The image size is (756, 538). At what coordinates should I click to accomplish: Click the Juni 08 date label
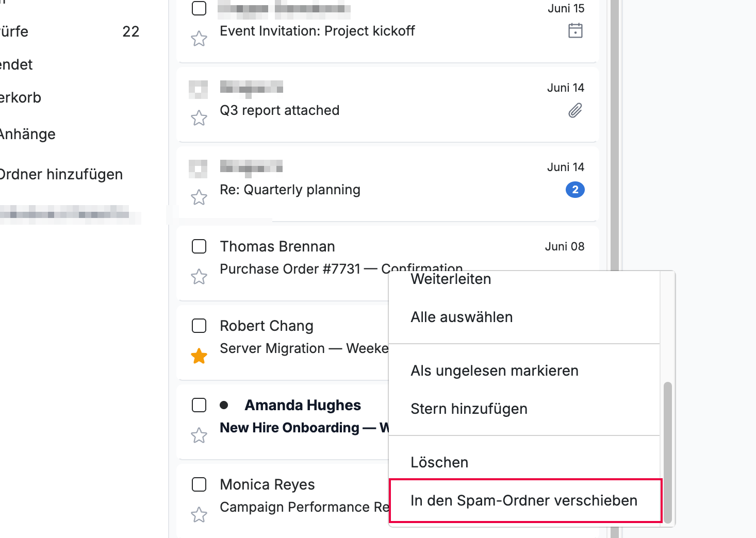[x=565, y=246]
